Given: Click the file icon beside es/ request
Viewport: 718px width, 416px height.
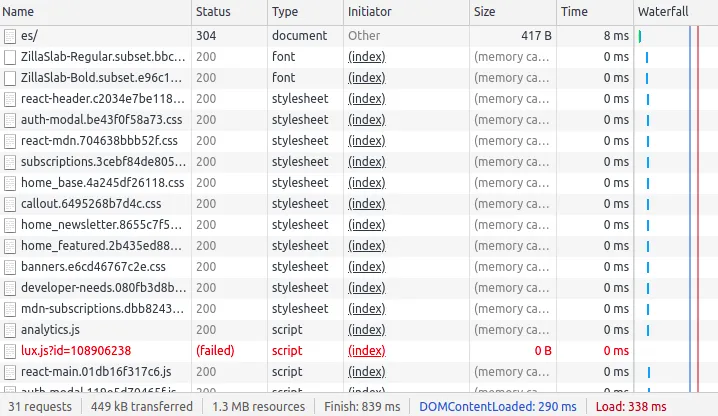Looking at the screenshot, I should [10, 36].
